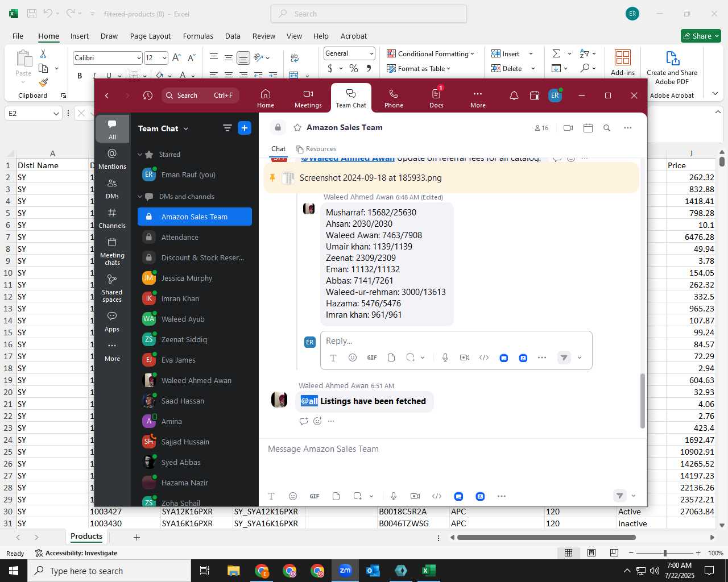Toggle Bold formatting in Excel

click(80, 75)
